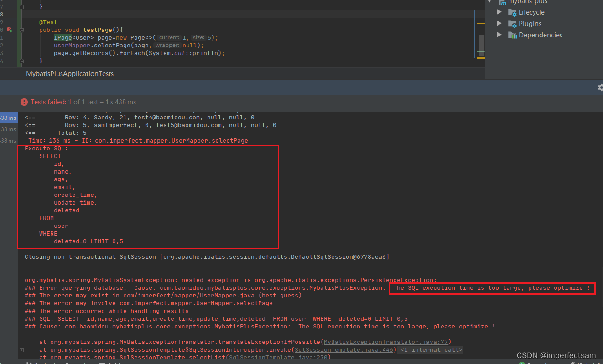Expand the Lifecycle node
Image resolution: width=603 pixels, height=364 pixels.
click(x=499, y=12)
